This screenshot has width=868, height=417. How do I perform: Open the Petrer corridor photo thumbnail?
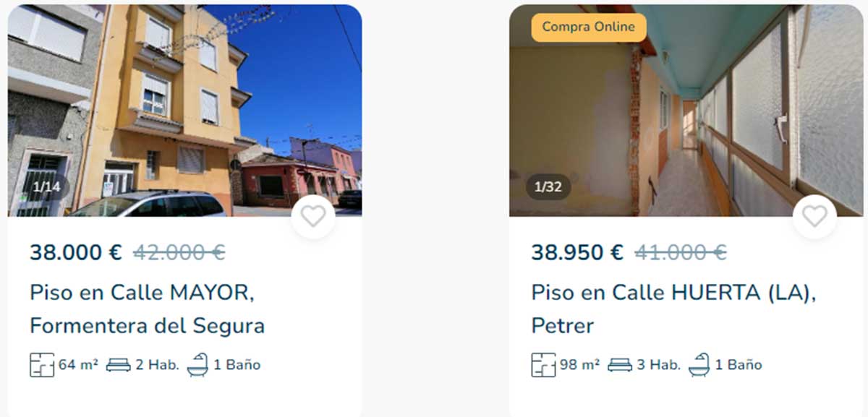686,111
